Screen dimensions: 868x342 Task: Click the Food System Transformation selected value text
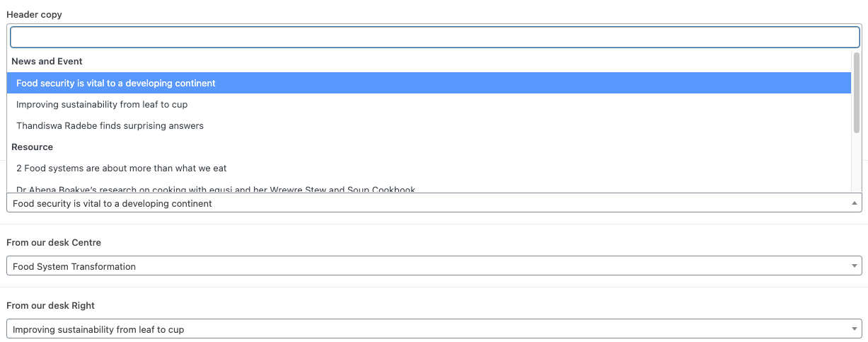(x=74, y=267)
